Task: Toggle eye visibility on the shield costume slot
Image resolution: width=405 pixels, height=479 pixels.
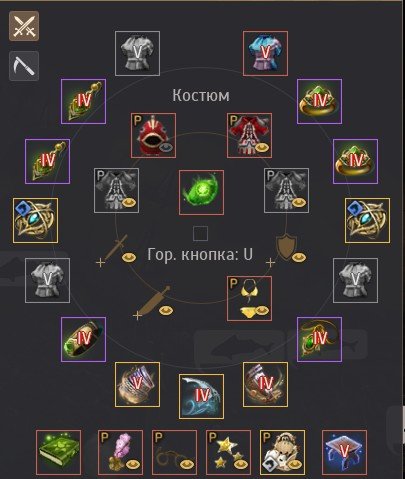Action: point(299,257)
